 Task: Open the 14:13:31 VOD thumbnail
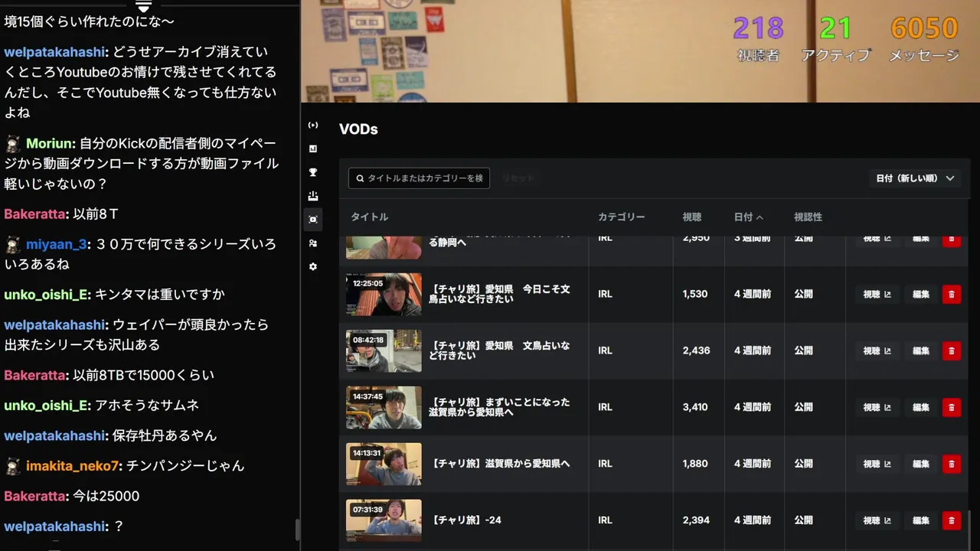click(384, 464)
